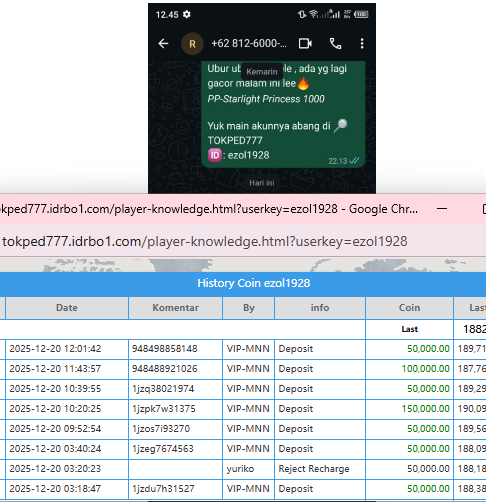Select comment 1jzpk7w31375

point(164,409)
